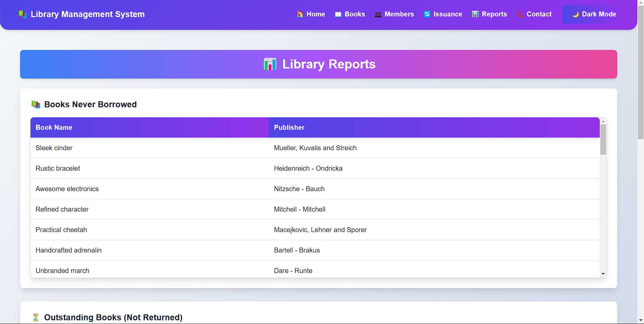Click the books logo icon beside Library Management System
The image size is (644, 324).
tap(22, 14)
